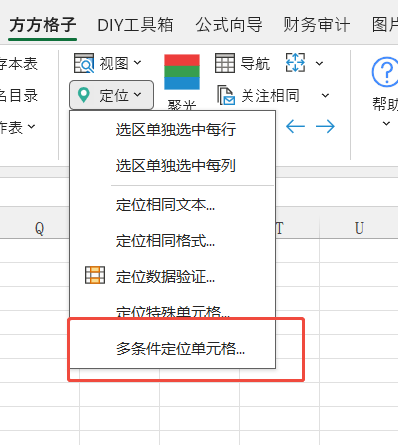Open the help question mark icon
The width and height of the screenshot is (398, 445).
click(x=385, y=72)
